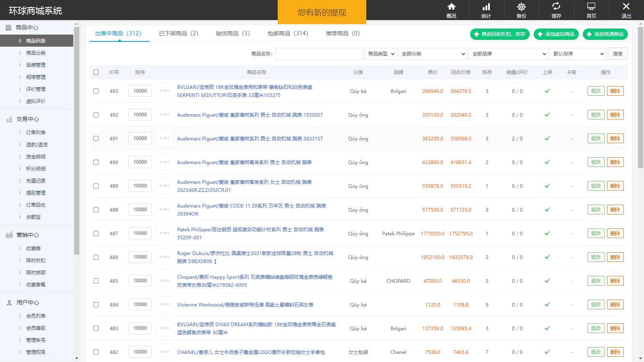
Task: Toggle the select-all checkbox in table header
Action: (96, 72)
